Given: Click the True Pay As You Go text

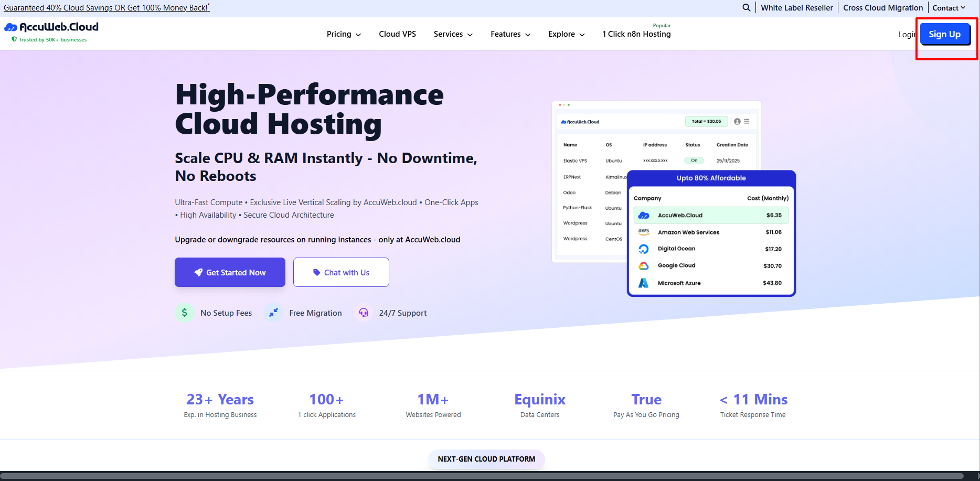Looking at the screenshot, I should pyautogui.click(x=646, y=406).
